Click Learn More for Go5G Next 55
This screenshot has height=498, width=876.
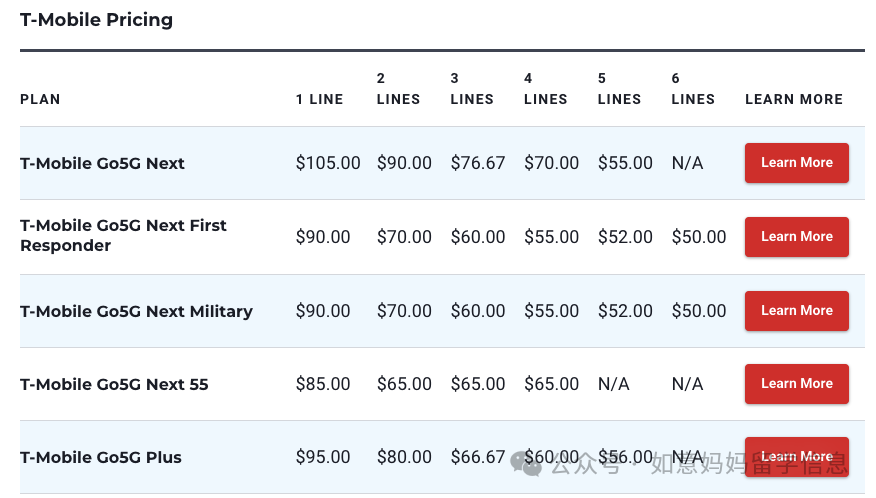click(x=796, y=384)
